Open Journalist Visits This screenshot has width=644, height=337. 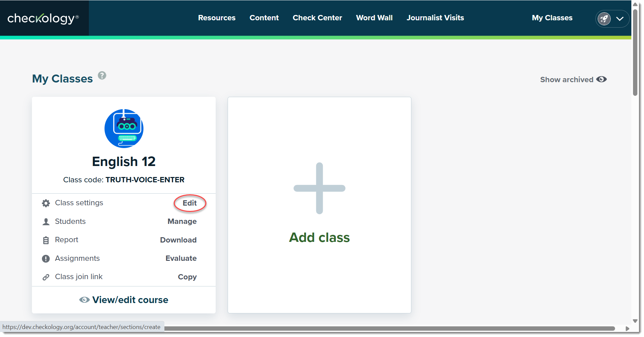[x=435, y=18]
